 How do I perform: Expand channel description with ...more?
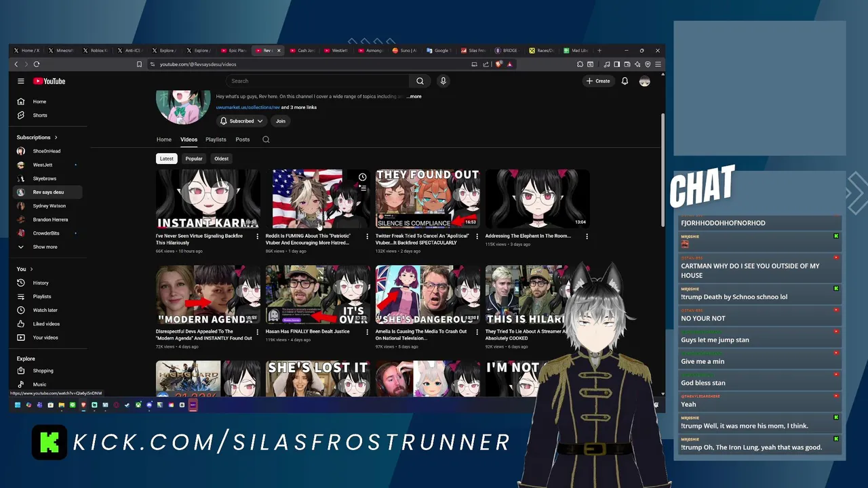(x=414, y=97)
